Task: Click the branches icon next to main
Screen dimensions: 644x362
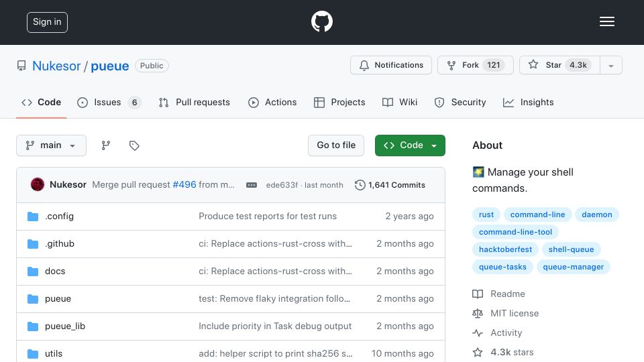Action: tap(106, 145)
